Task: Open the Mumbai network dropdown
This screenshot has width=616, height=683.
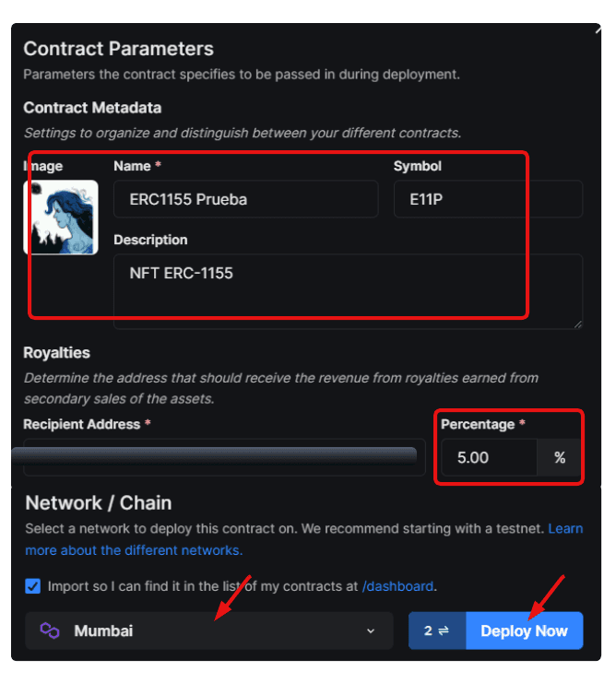Action: 209,630
